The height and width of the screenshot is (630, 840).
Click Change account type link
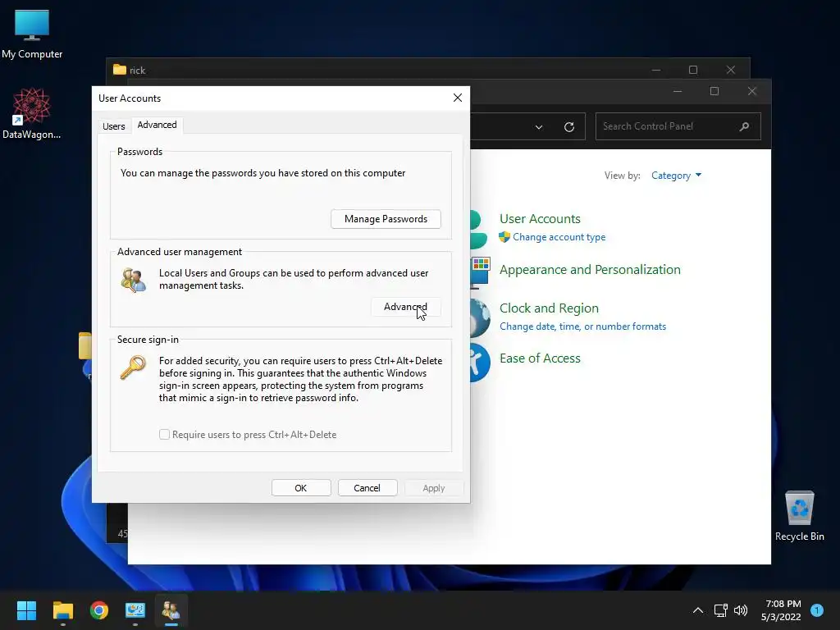coord(559,237)
